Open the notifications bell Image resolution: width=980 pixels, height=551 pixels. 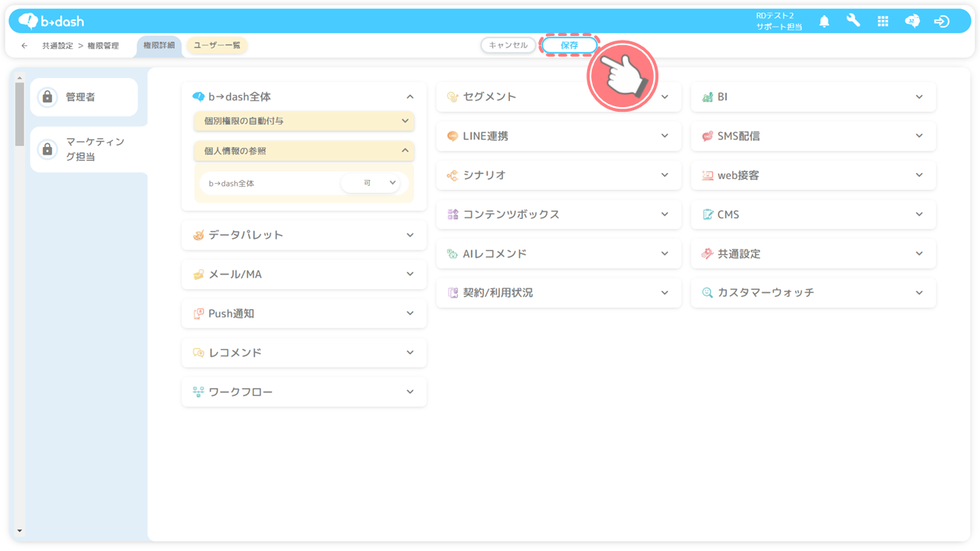coord(824,21)
